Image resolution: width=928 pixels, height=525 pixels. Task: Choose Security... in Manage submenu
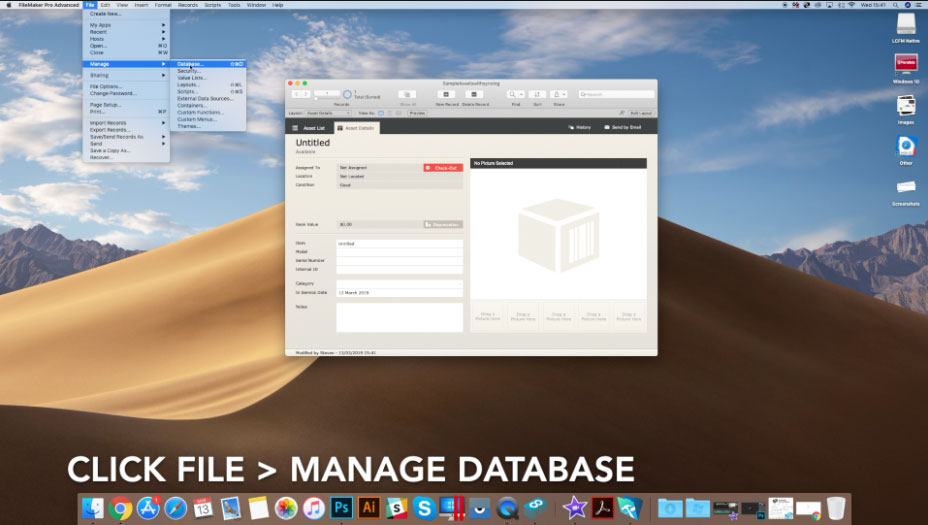208,71
